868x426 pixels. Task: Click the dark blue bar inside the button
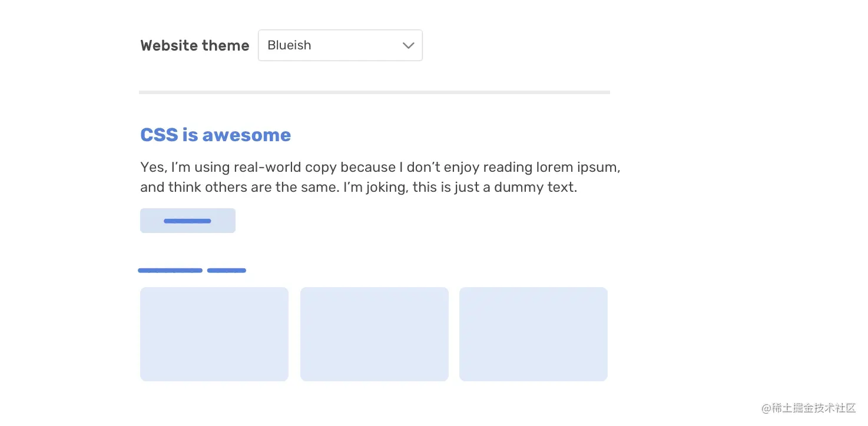[x=187, y=221]
